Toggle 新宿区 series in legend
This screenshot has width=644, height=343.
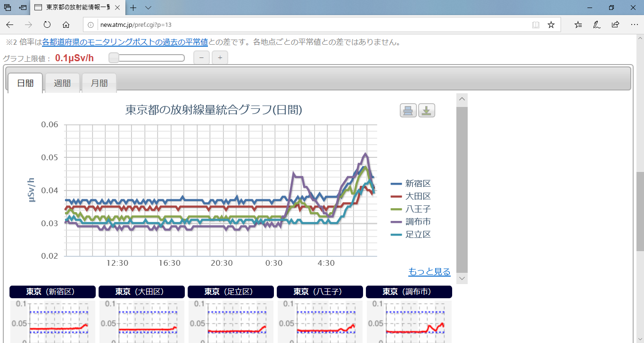tap(411, 184)
